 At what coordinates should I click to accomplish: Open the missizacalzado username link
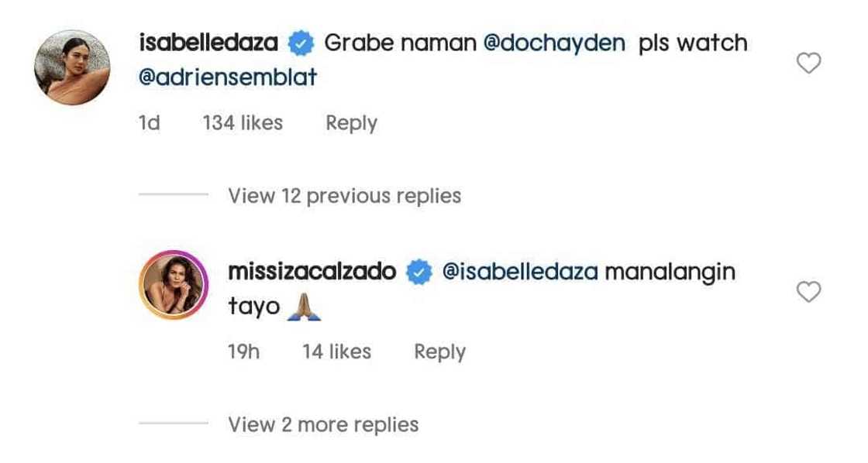(312, 273)
